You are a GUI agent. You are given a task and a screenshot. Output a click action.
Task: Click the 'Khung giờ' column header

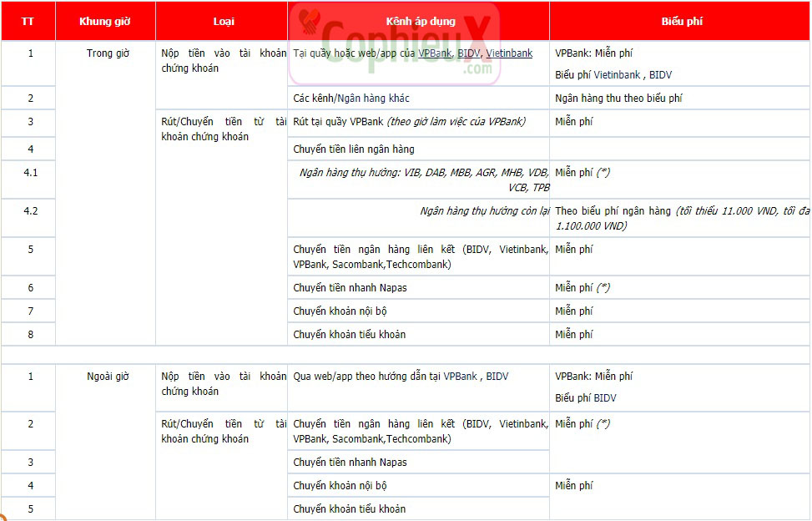[x=105, y=22]
